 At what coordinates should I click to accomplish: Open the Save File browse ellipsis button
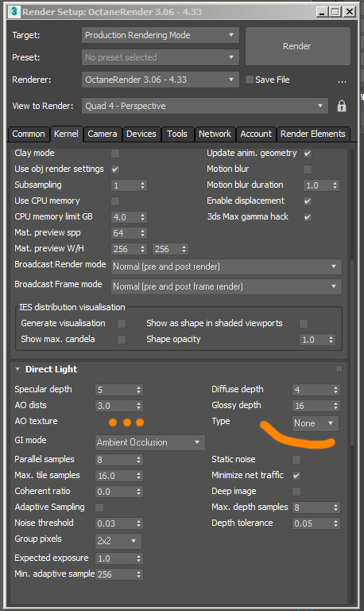pyautogui.click(x=342, y=81)
